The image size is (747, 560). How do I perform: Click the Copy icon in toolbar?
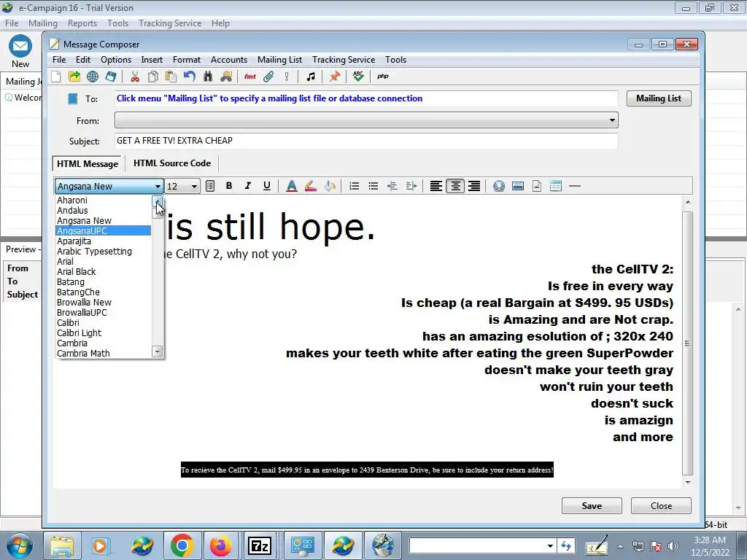(x=153, y=77)
